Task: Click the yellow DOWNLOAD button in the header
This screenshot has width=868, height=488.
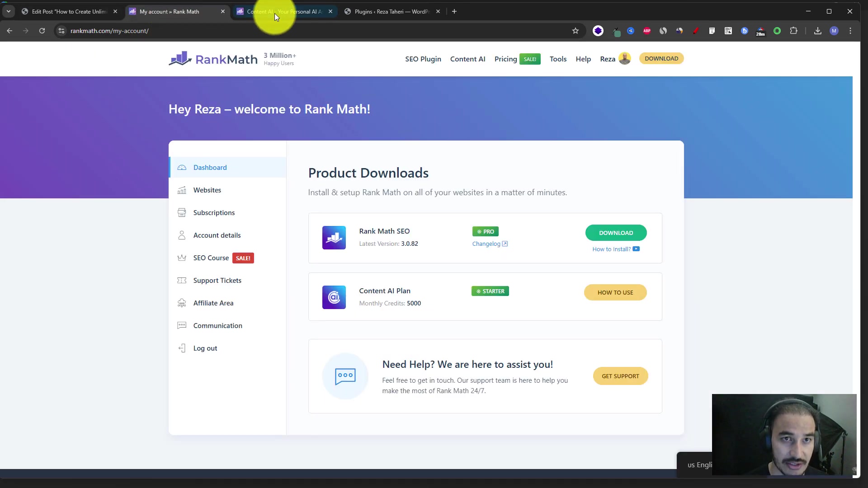Action: 661,58
